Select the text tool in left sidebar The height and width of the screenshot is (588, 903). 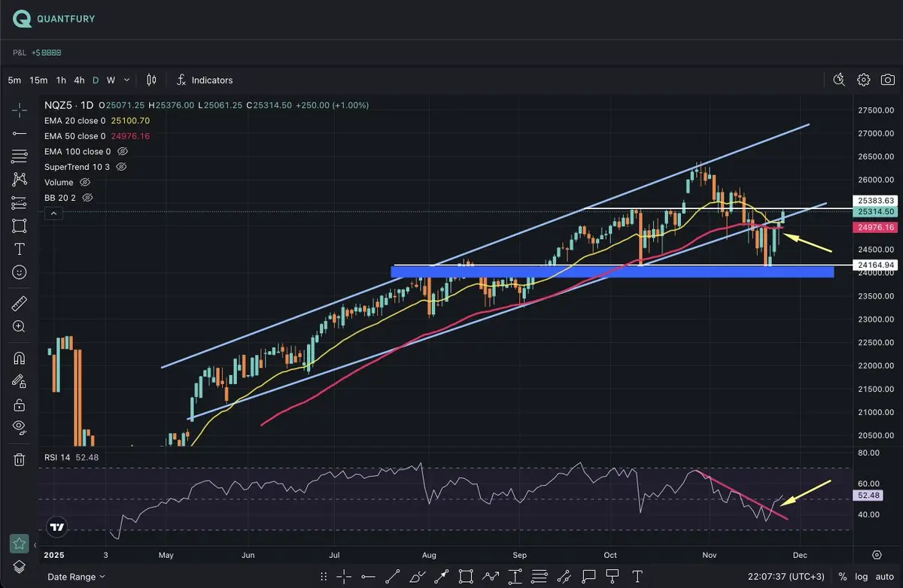pyautogui.click(x=20, y=249)
